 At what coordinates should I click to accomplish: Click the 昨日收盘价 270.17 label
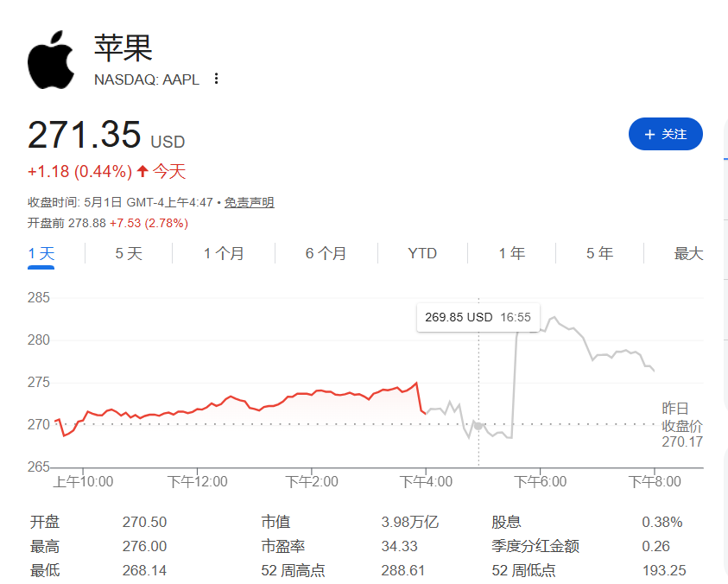(x=682, y=425)
